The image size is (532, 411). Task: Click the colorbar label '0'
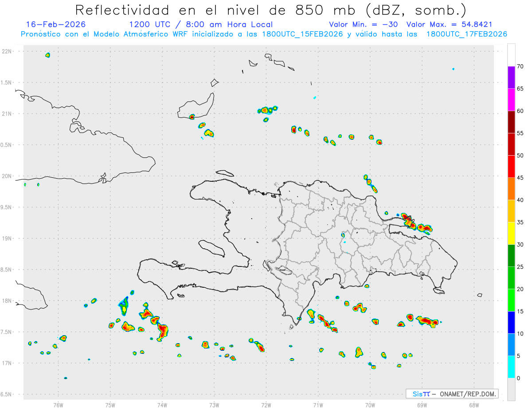(x=519, y=378)
